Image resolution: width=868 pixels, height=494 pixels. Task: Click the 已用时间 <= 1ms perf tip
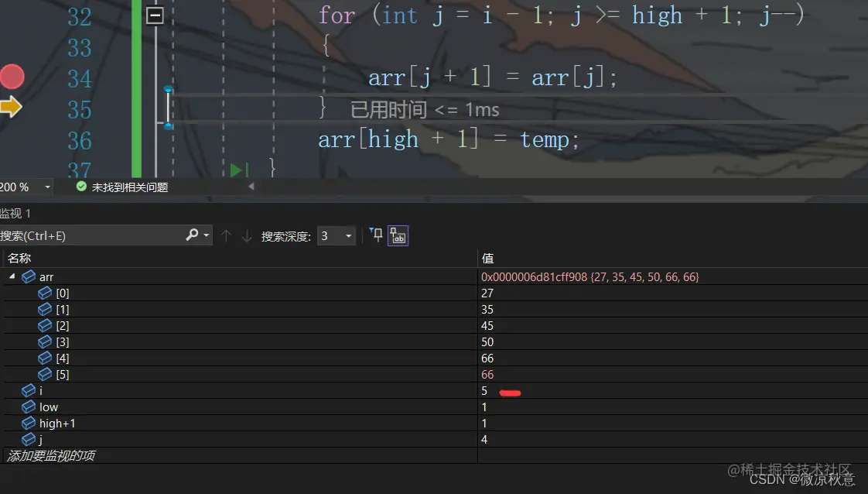[425, 110]
